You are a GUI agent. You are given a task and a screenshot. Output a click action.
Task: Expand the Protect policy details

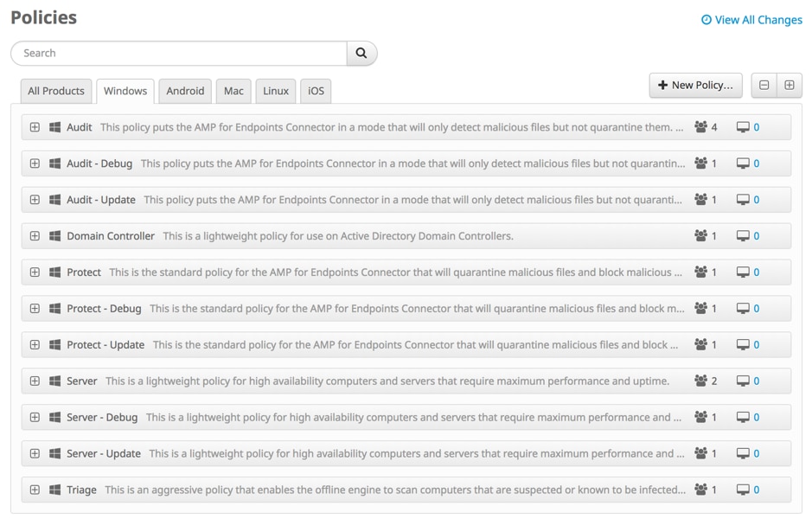[35, 272]
